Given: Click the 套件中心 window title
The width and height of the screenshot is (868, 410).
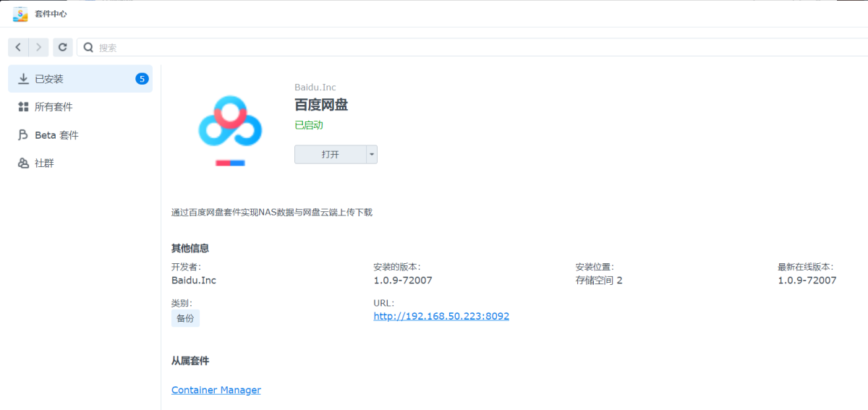Looking at the screenshot, I should tap(51, 14).
